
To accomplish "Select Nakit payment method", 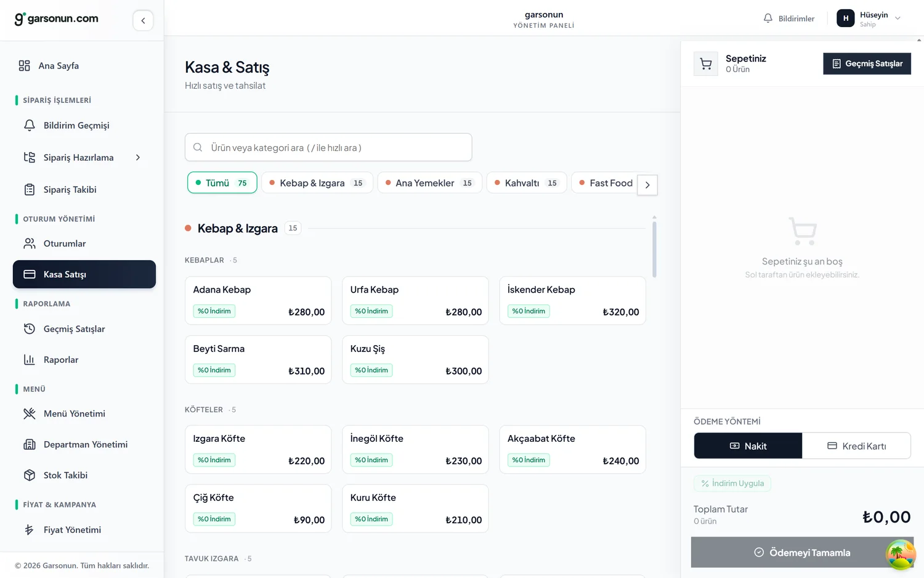I will coord(748,446).
